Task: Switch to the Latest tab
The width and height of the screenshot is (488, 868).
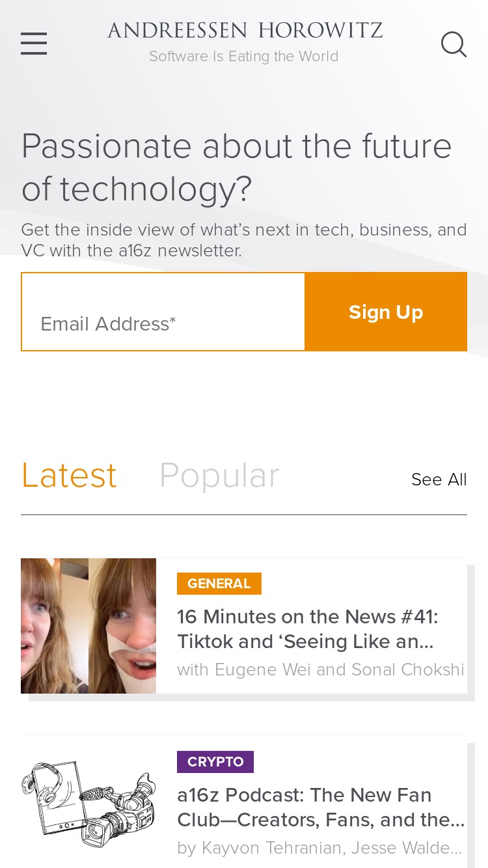Action: tap(69, 476)
